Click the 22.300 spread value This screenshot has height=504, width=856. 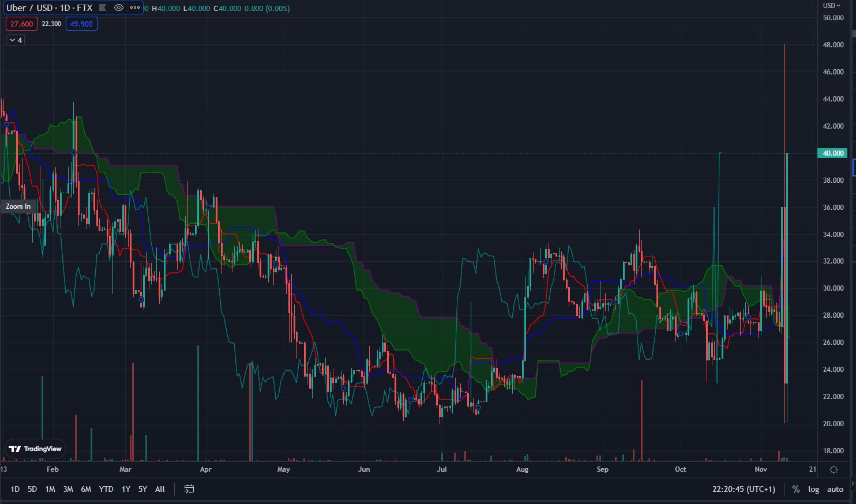(51, 24)
